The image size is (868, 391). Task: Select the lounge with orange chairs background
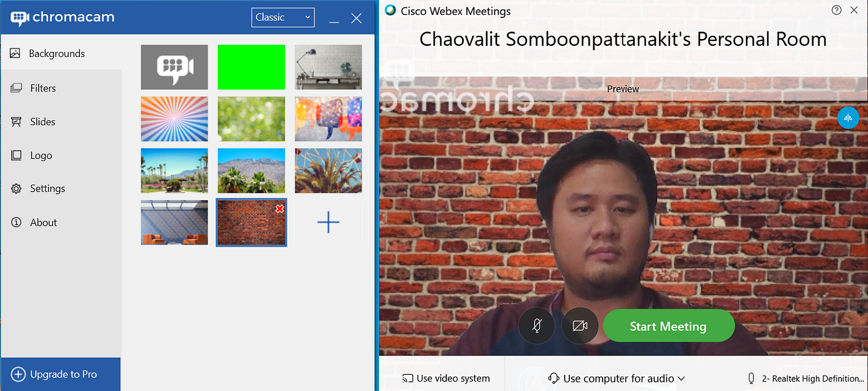pos(174,222)
